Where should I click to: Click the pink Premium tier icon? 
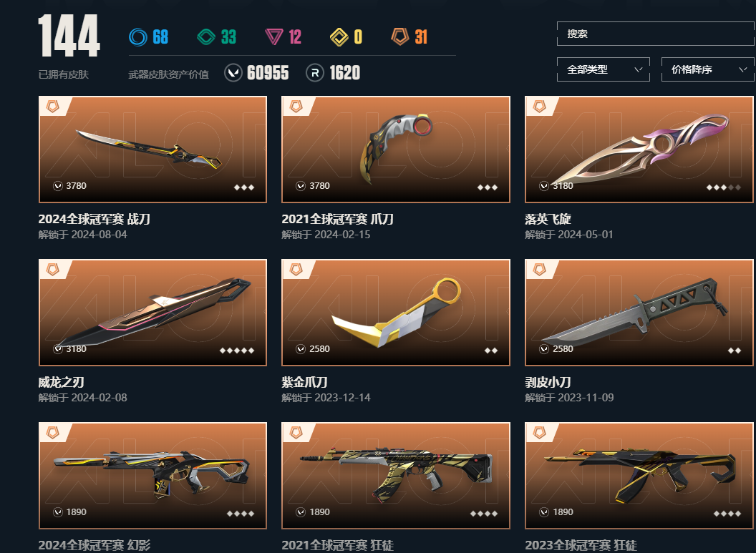pos(274,36)
